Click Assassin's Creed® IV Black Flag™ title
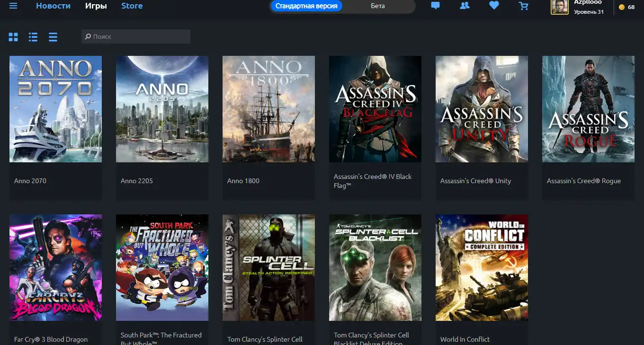Image resolution: width=644 pixels, height=345 pixels. pyautogui.click(x=373, y=181)
